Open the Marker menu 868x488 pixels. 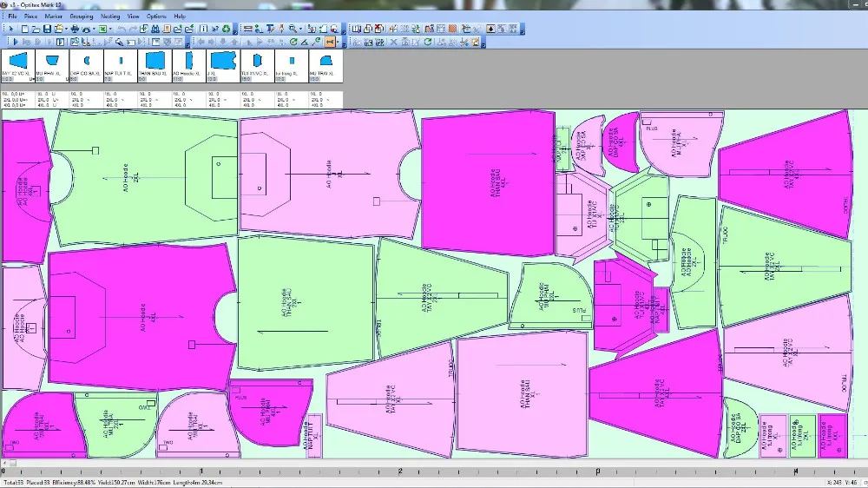53,16
